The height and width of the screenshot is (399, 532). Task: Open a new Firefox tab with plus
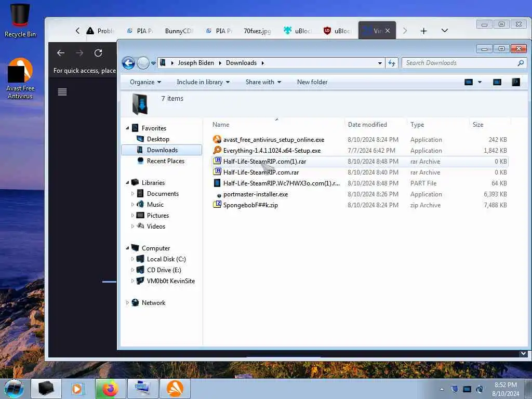(x=423, y=31)
